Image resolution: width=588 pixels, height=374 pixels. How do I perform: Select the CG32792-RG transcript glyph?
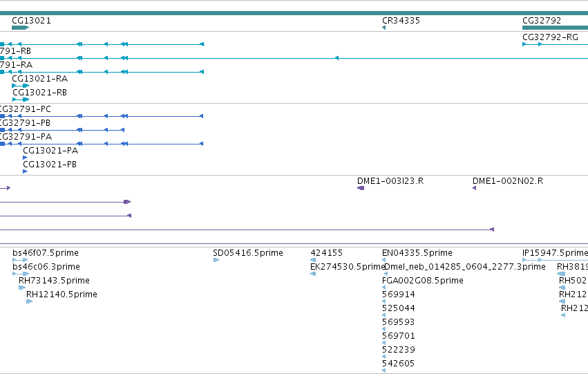[x=555, y=44]
